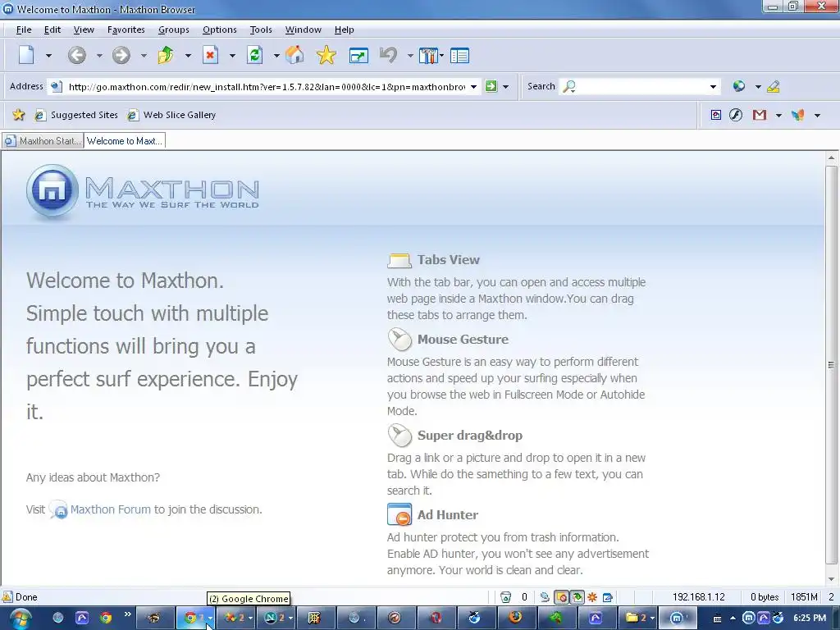
Task: Open the Groups menu
Action: (174, 30)
